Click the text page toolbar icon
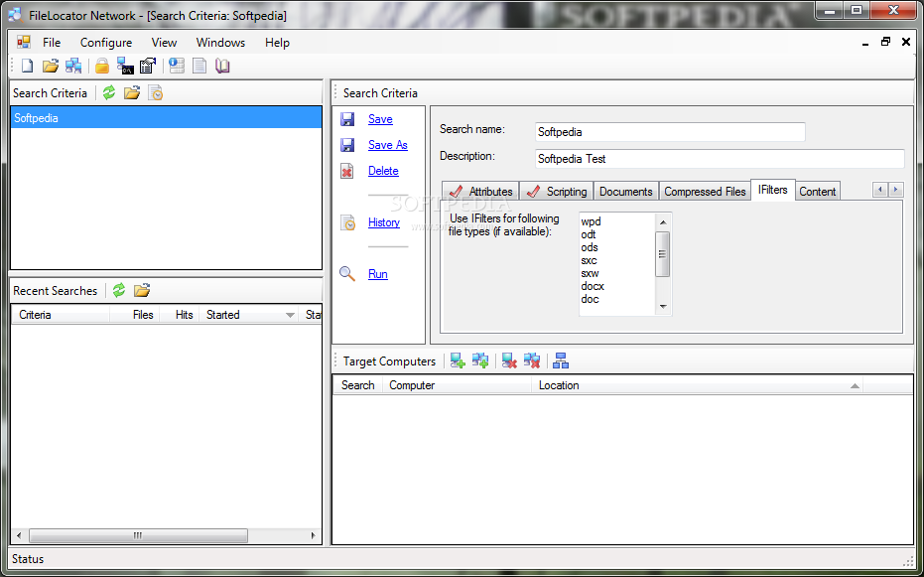This screenshot has height=577, width=924. (x=199, y=66)
